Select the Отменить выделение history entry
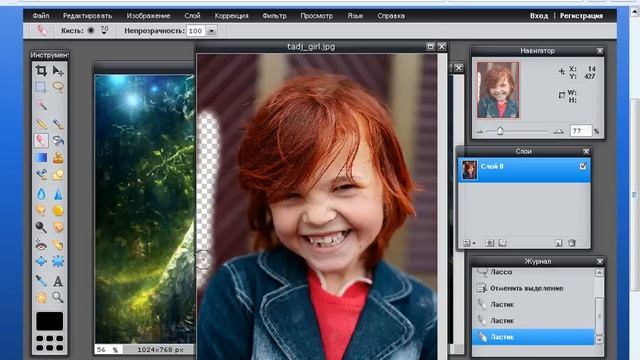Viewport: 640px width, 360px height. pyautogui.click(x=533, y=288)
